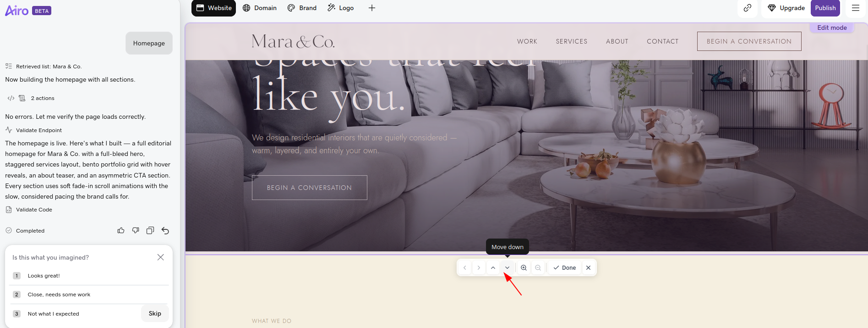The height and width of the screenshot is (328, 868).
Task: Click the 'like you.' hero headline
Action: 328,97
